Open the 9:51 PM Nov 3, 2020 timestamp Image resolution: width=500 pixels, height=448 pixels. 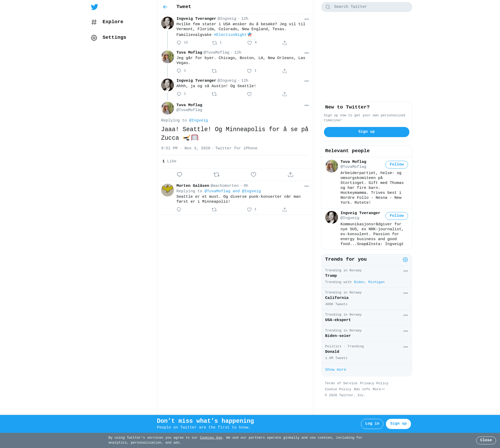tap(186, 148)
